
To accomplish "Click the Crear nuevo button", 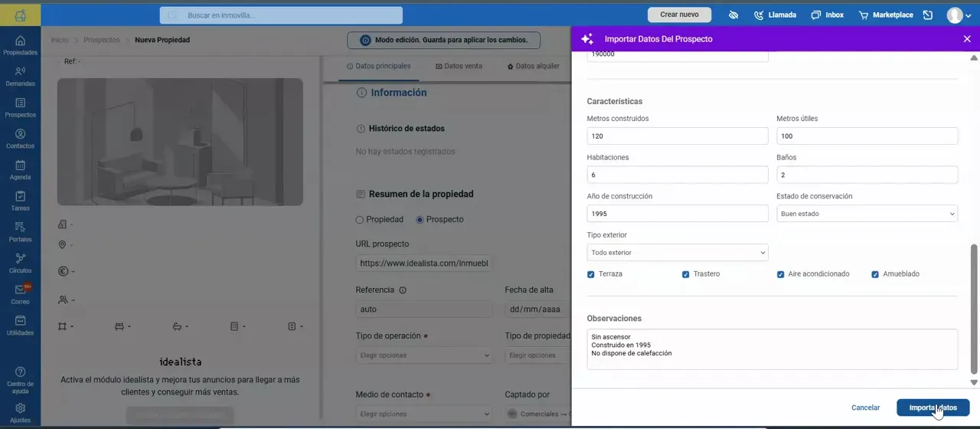I will (680, 15).
